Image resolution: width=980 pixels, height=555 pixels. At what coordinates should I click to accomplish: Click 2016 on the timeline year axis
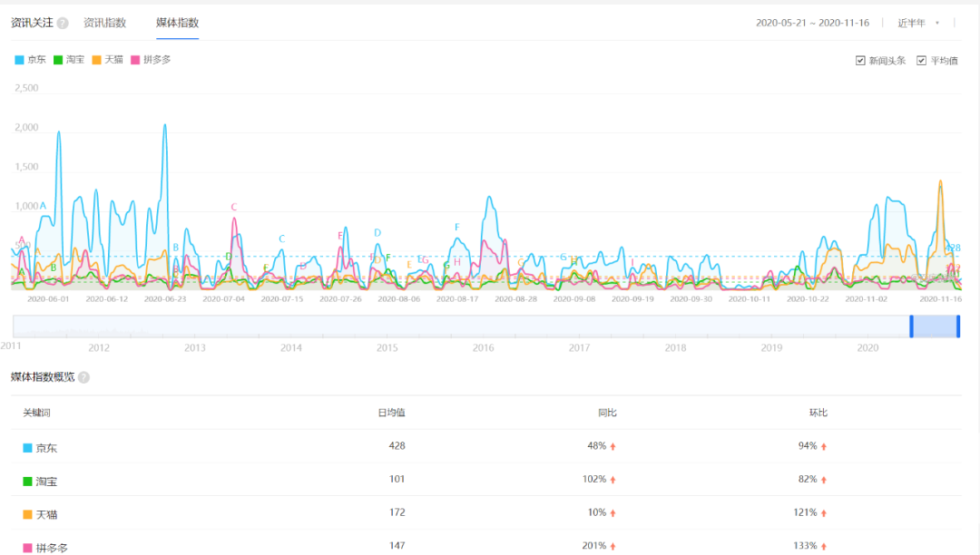pyautogui.click(x=483, y=347)
